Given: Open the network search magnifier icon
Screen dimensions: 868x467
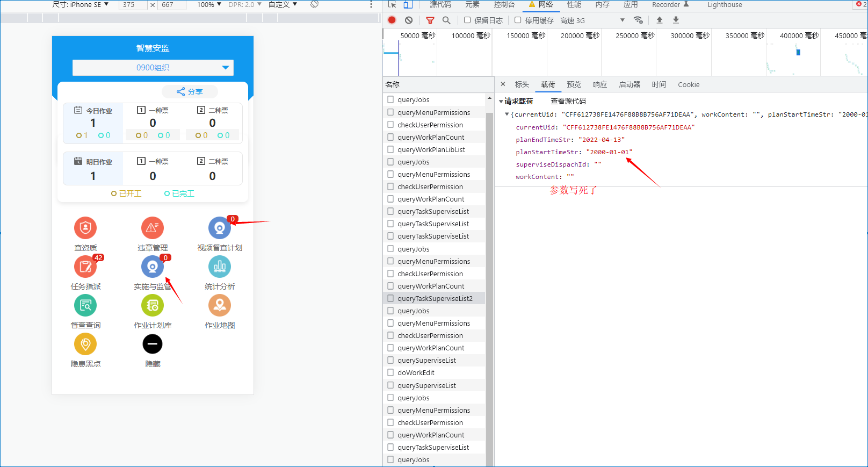Looking at the screenshot, I should [x=446, y=20].
